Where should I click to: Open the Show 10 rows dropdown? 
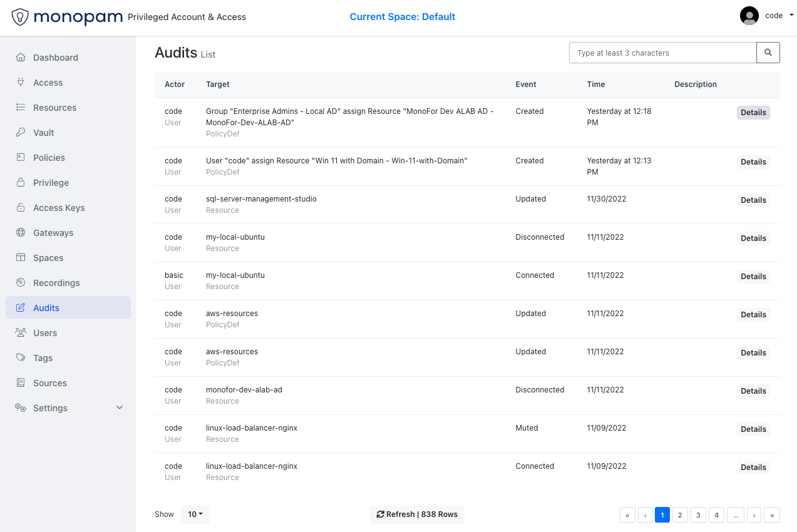click(x=195, y=514)
